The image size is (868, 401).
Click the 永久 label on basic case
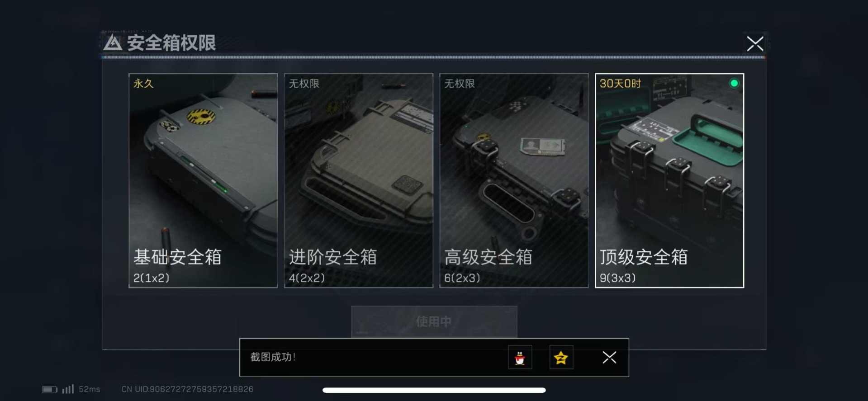143,84
